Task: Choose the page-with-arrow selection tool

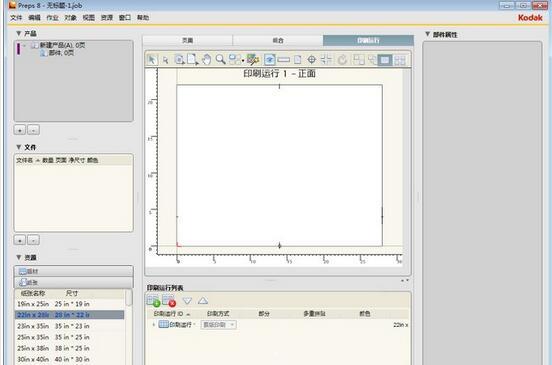Action: coord(179,59)
